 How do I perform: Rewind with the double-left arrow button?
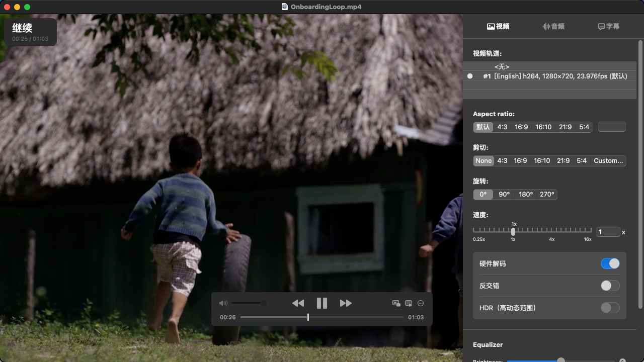[298, 303]
